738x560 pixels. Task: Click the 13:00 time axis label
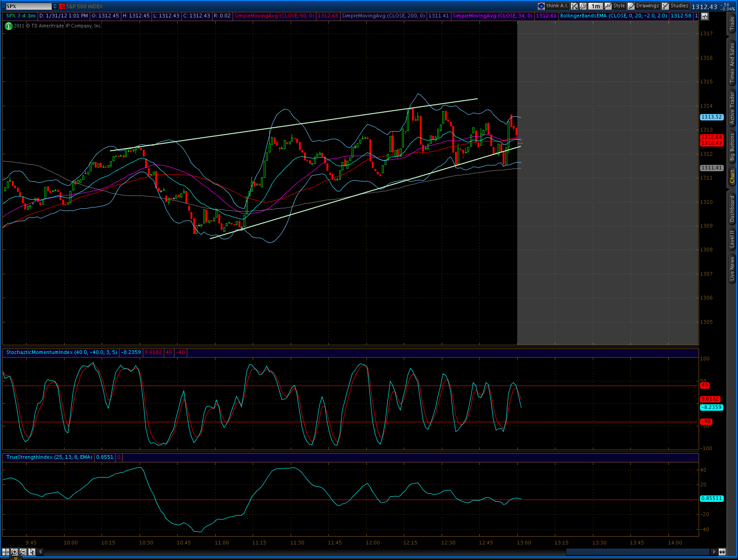pos(524,543)
